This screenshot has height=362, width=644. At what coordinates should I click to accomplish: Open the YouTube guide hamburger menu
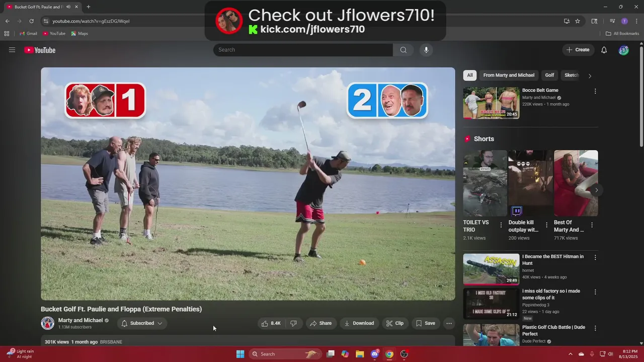coord(12,50)
